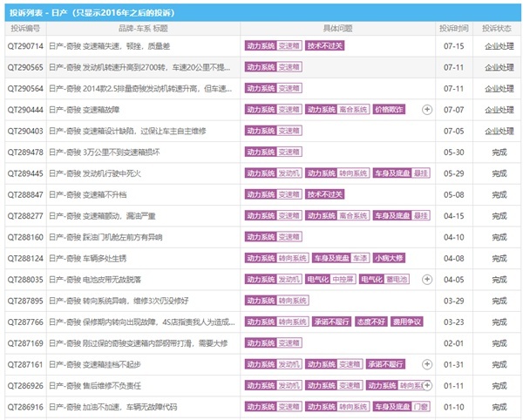Click date 07-07 in row QT290444
523x420 pixels.
[453, 110]
